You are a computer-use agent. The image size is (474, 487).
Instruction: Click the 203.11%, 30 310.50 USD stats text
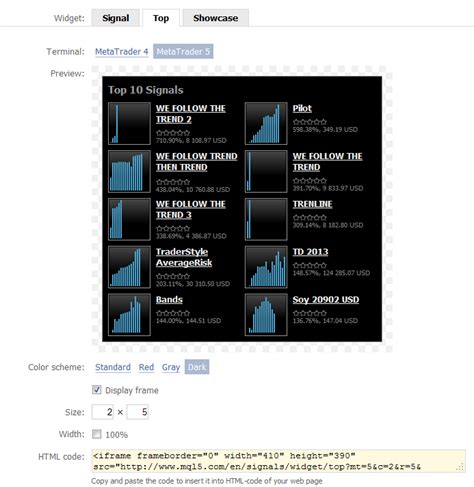[x=193, y=284]
